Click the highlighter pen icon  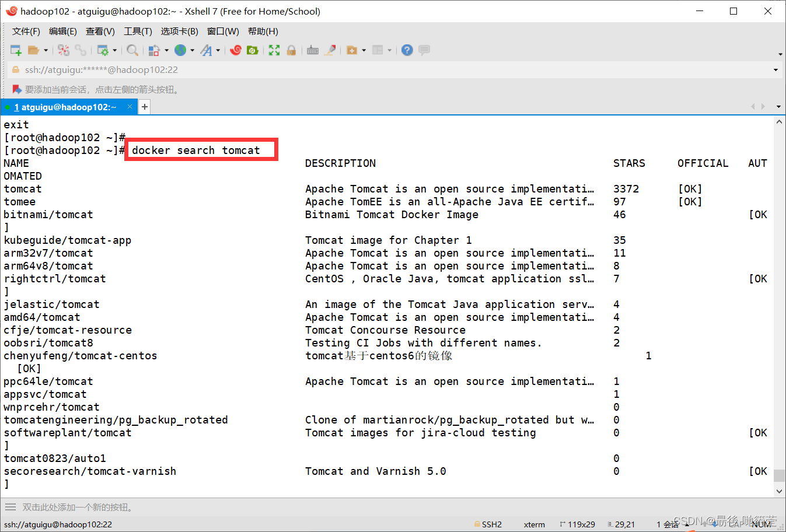pos(330,50)
